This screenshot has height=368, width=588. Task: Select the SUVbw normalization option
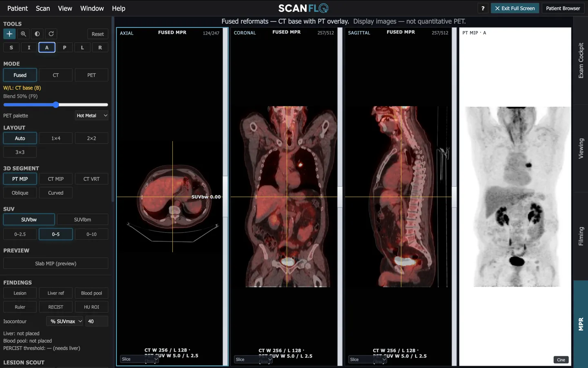[29, 220]
